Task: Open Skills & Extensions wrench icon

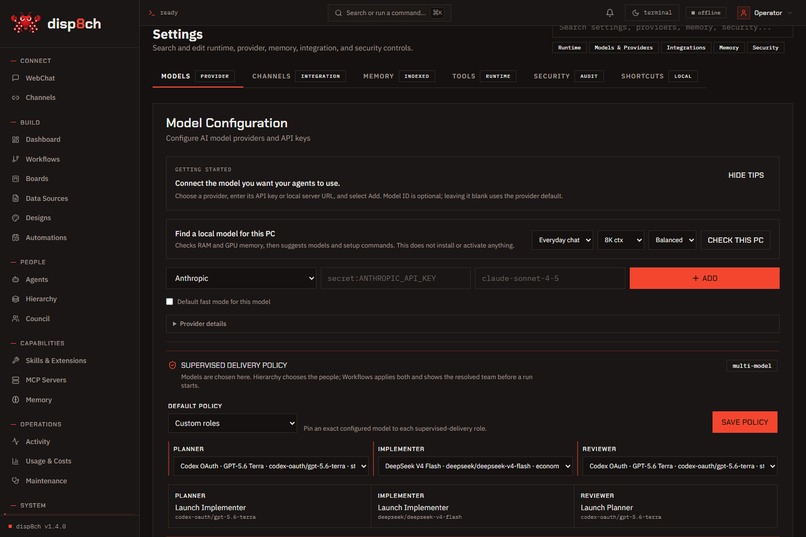Action: 15,361
